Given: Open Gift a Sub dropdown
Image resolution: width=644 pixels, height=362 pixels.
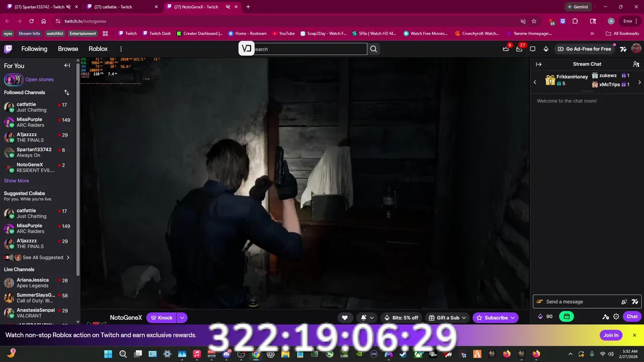Looking at the screenshot, I should (447, 318).
